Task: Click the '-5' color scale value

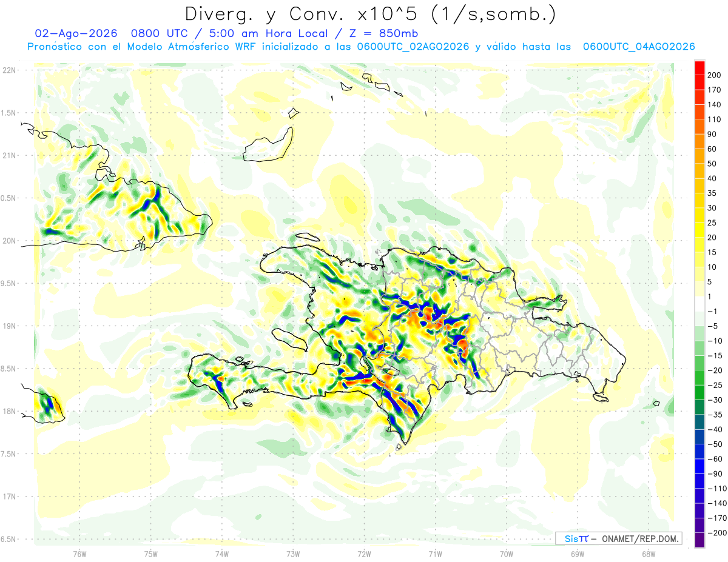Action: coord(713,326)
